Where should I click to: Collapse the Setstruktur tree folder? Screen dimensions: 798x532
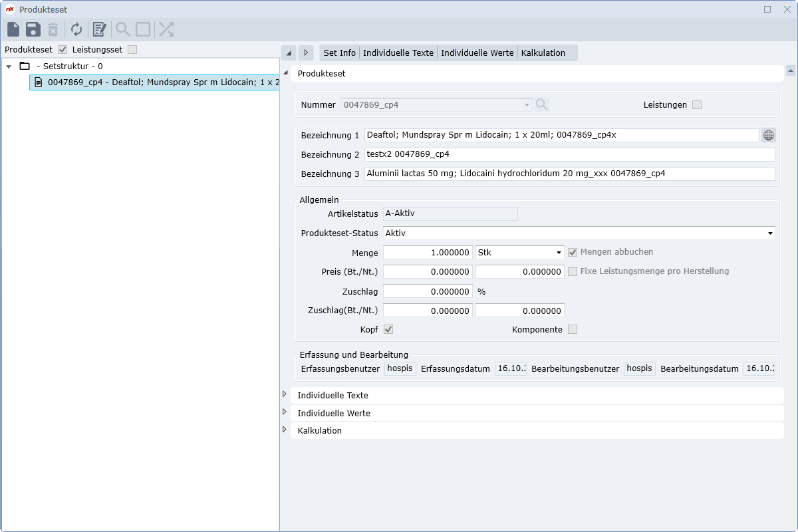[x=9, y=66]
